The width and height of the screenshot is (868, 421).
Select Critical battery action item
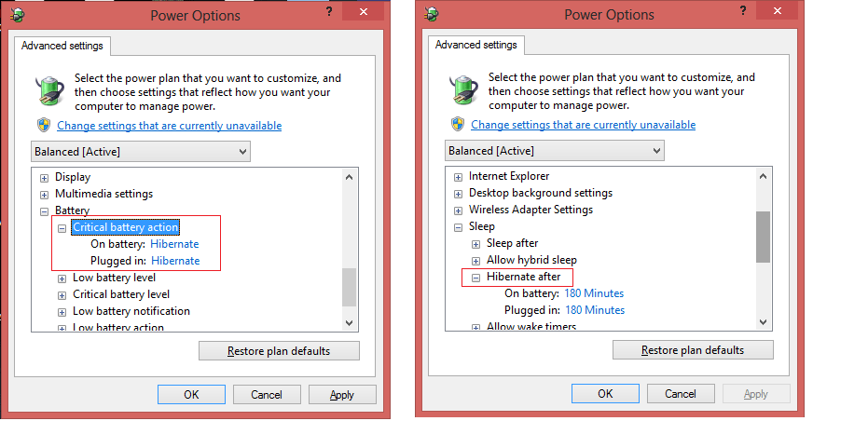[126, 227]
